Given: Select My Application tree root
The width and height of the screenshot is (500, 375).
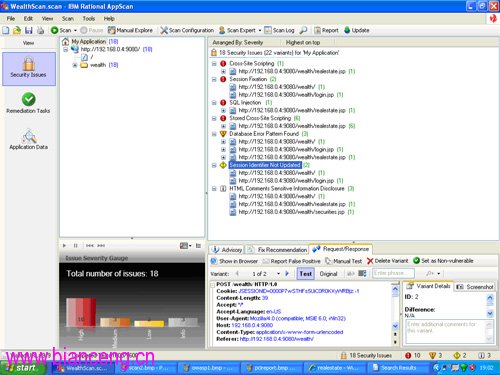Looking at the screenshot, I should [89, 42].
